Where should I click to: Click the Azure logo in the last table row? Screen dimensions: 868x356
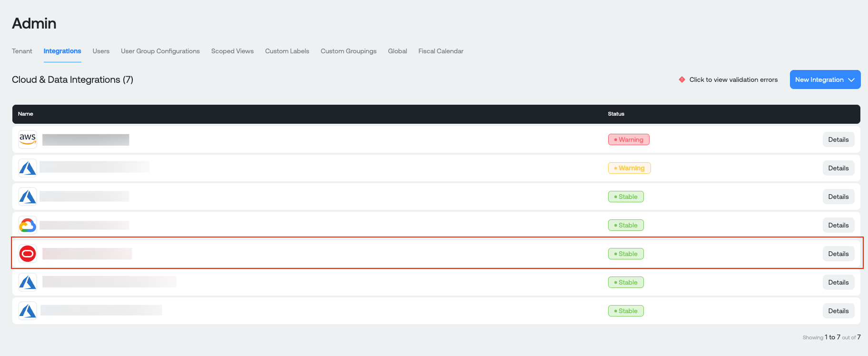click(x=28, y=311)
